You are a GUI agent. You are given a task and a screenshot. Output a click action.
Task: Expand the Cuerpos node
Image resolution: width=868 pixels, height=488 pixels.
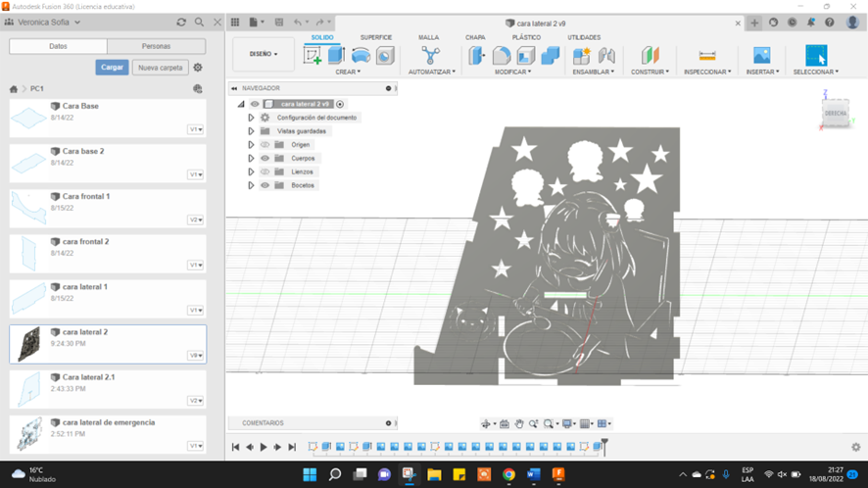(251, 159)
